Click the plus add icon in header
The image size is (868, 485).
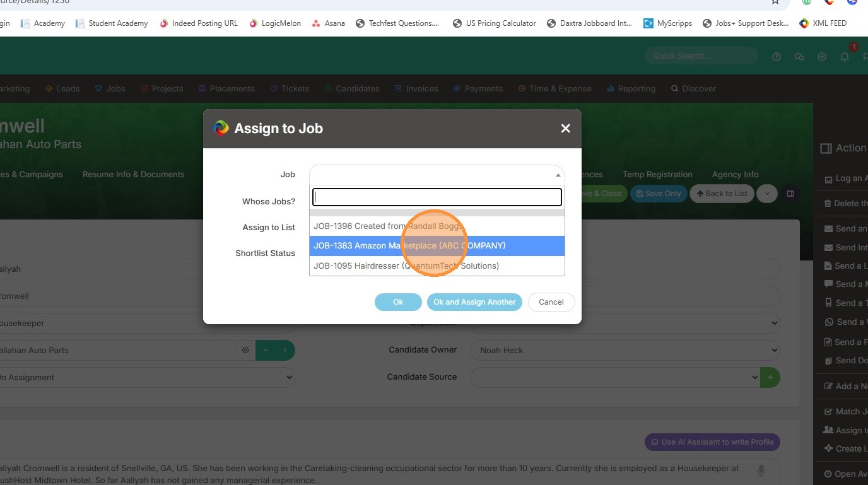[822, 57]
